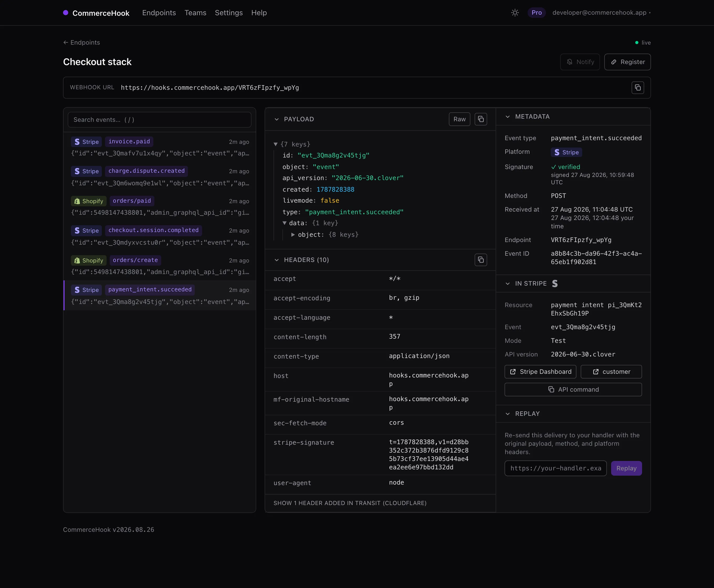
Task: Switch payload to Raw view
Action: point(459,119)
